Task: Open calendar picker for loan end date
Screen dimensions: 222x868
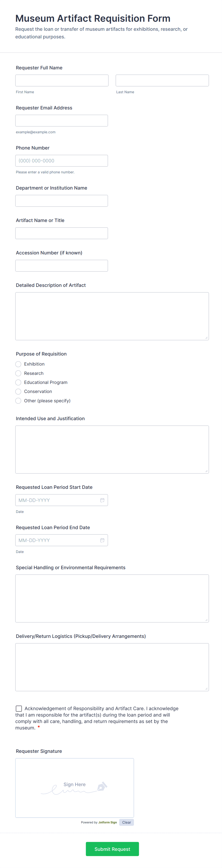Action: coord(102,540)
